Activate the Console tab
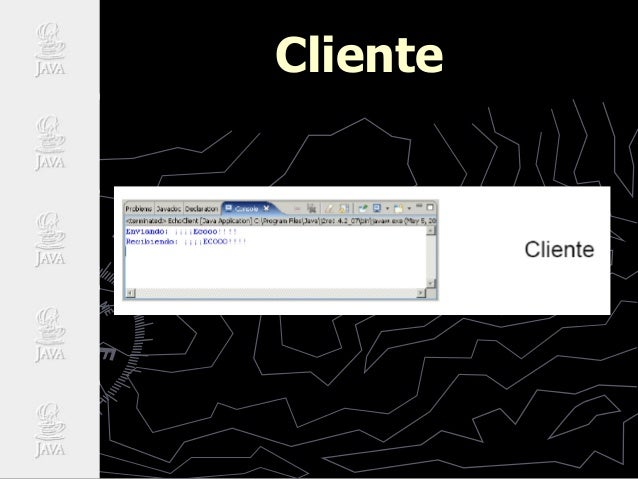The image size is (638, 479). coord(247,209)
